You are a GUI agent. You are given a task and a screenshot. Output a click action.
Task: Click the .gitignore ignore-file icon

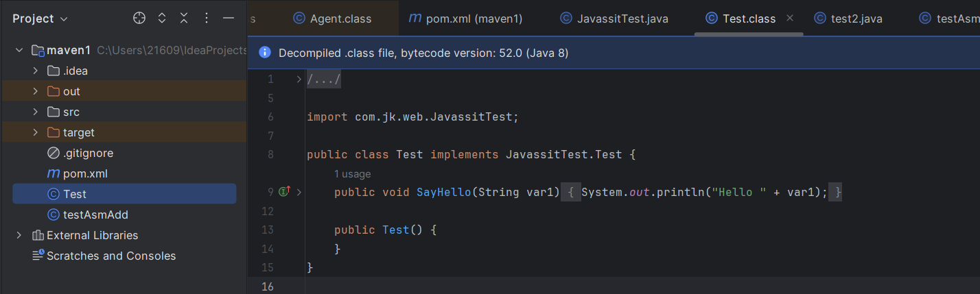[54, 153]
